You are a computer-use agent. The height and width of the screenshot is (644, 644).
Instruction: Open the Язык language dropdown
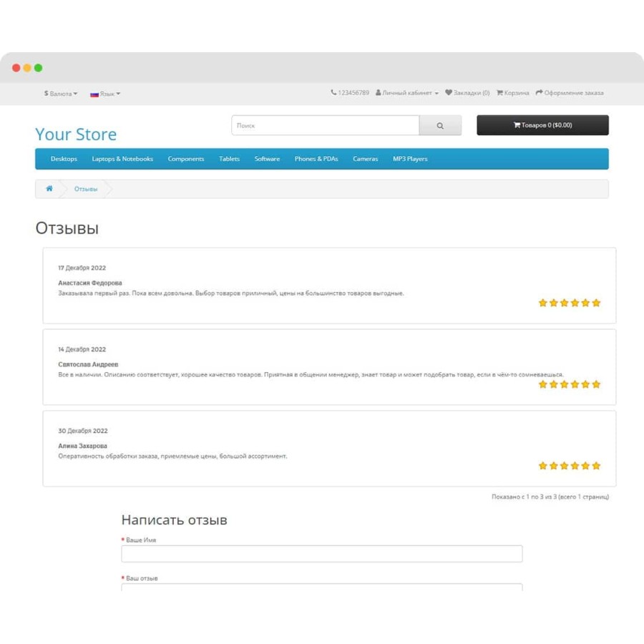pyautogui.click(x=105, y=94)
